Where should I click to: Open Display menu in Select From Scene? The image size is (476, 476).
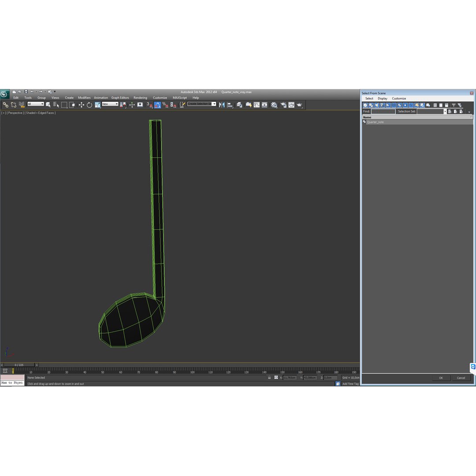coord(383,98)
